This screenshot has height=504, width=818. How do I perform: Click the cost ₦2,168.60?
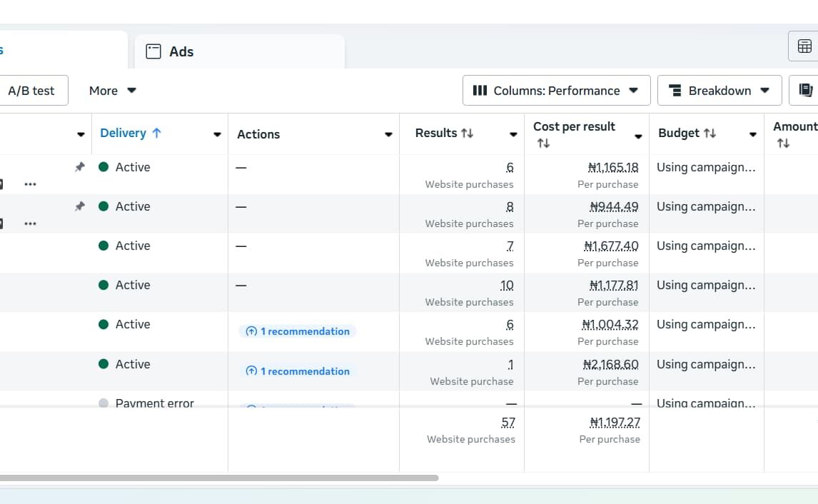[611, 364]
